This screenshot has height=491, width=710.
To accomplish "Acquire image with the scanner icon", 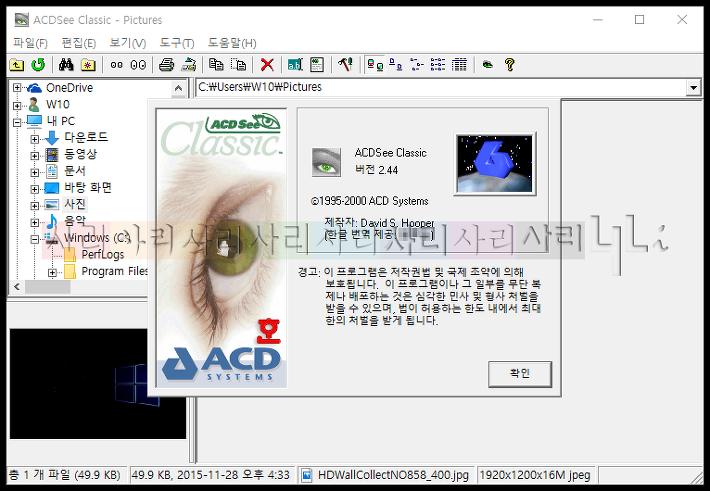I will coord(188,65).
